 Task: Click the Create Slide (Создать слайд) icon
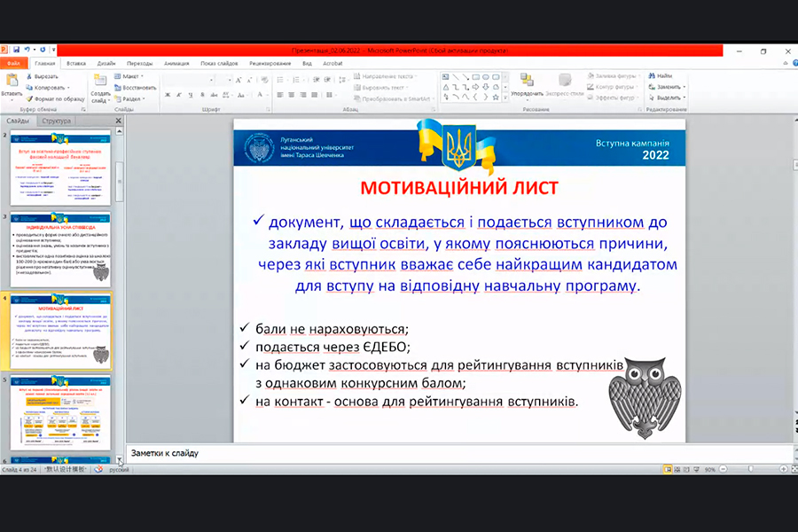[100, 82]
